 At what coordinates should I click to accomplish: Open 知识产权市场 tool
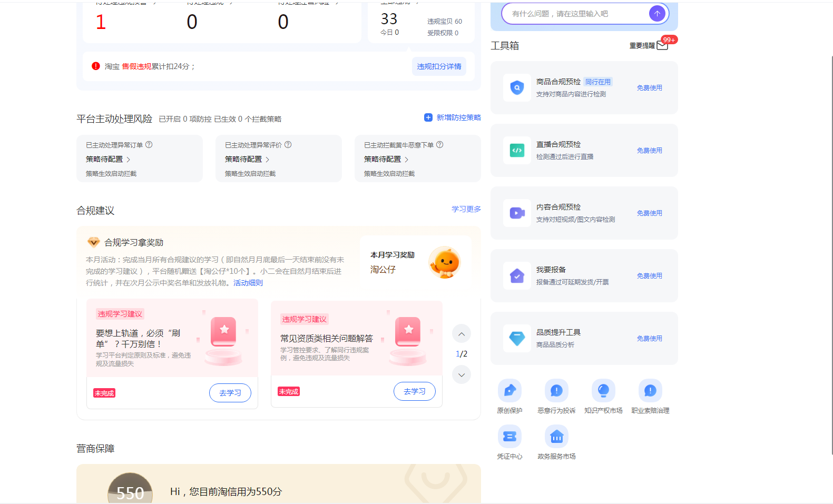(603, 397)
